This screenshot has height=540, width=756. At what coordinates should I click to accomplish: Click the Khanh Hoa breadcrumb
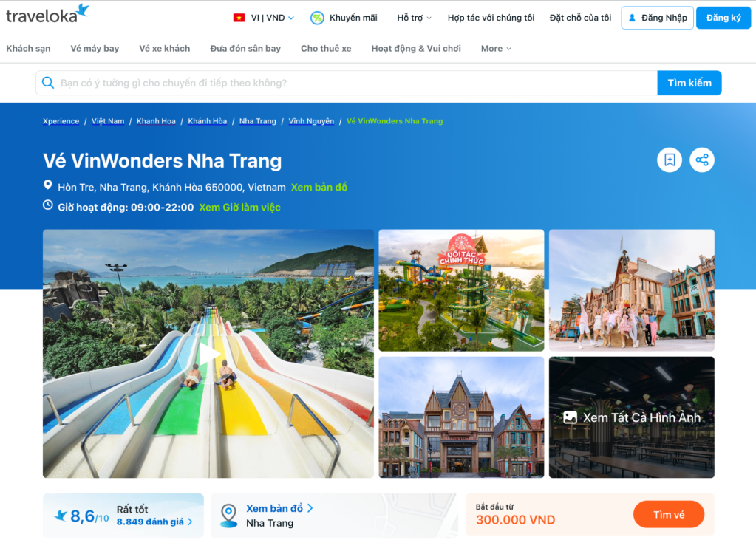click(156, 121)
